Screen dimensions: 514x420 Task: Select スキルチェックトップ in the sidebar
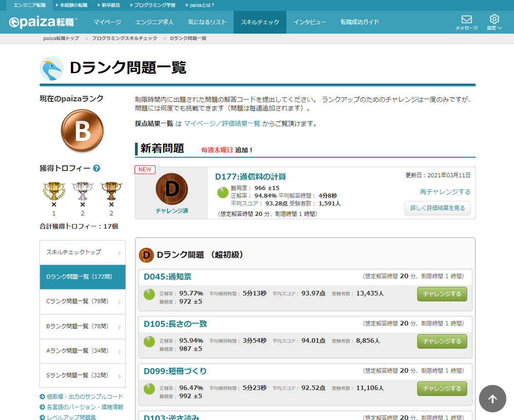[x=82, y=252]
